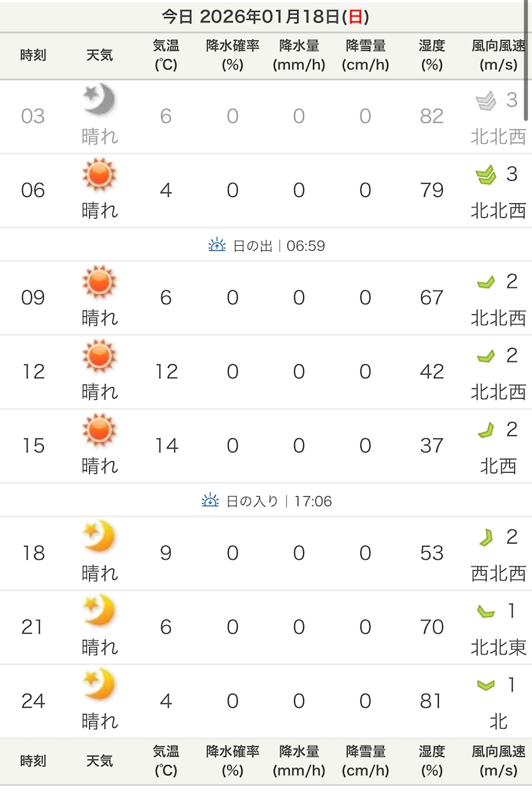The image size is (532, 797).
Task: Click the moon icon in the 03 row
Action: [99, 100]
